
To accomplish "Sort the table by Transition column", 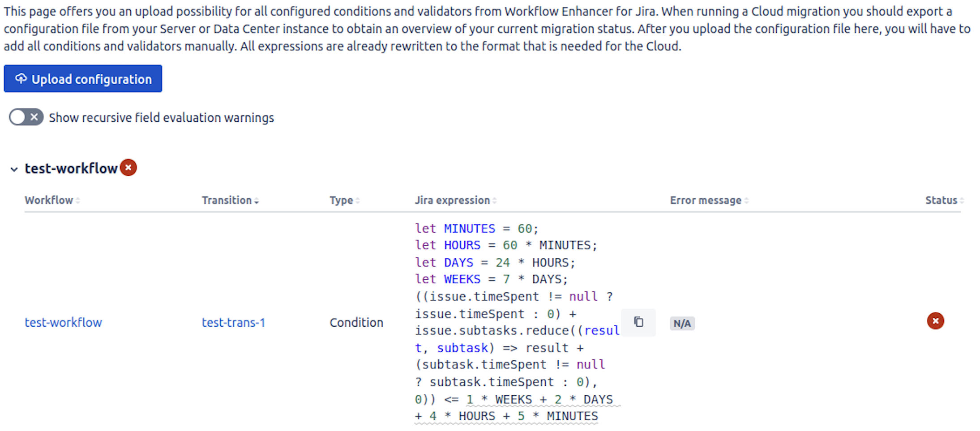I will 230,200.
